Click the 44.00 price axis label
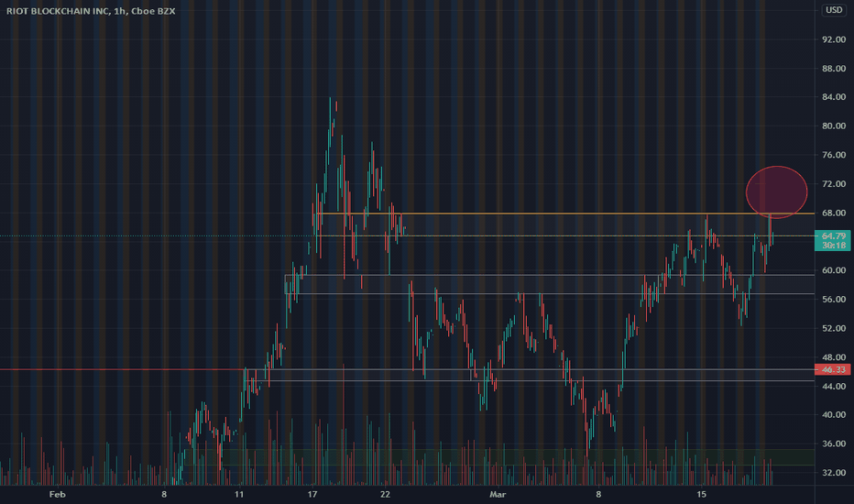This screenshot has height=504, width=854. (834, 386)
